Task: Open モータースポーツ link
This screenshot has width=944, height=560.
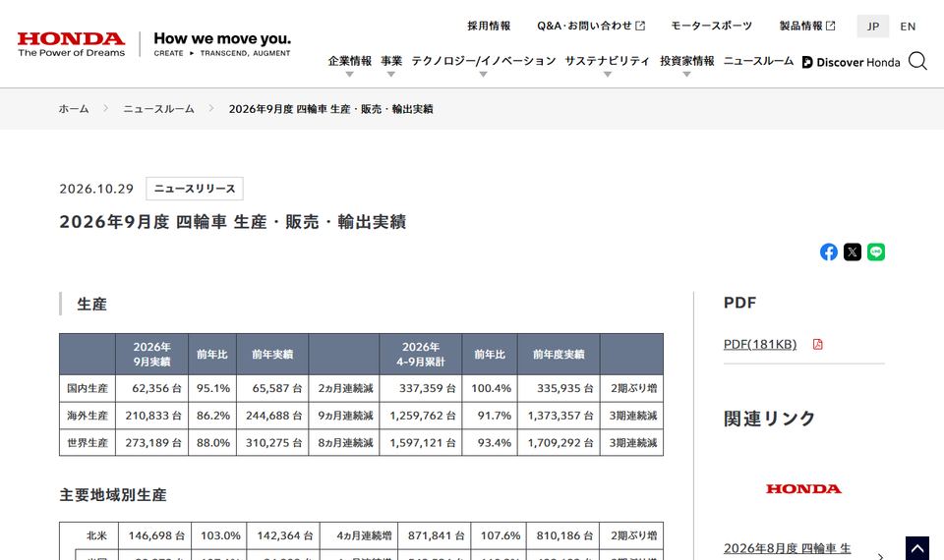Action: click(x=712, y=26)
